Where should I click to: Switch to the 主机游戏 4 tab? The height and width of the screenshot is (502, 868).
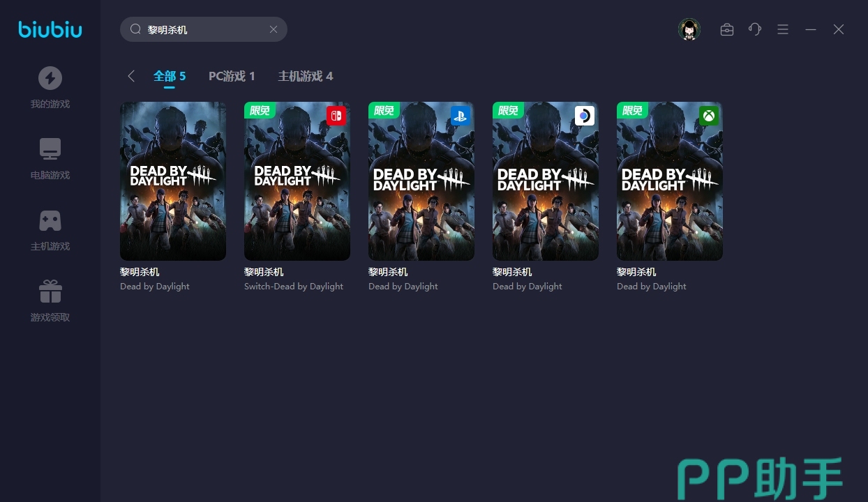click(305, 76)
